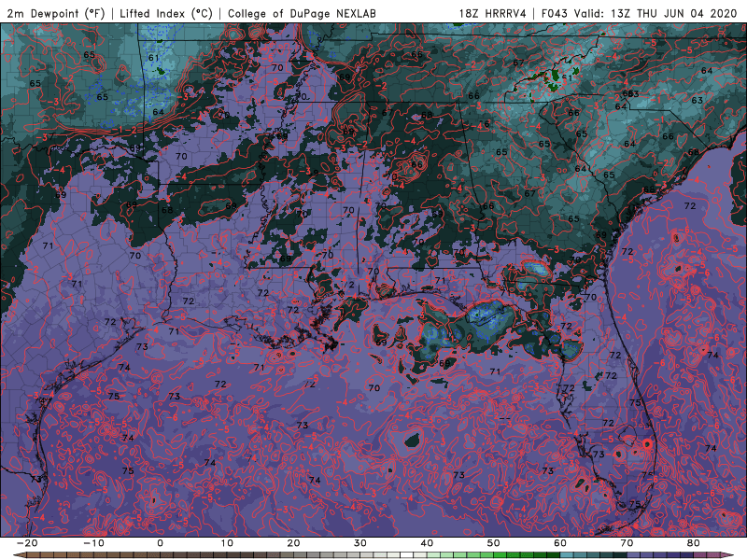Click the 30 label on the color scale

(360, 543)
